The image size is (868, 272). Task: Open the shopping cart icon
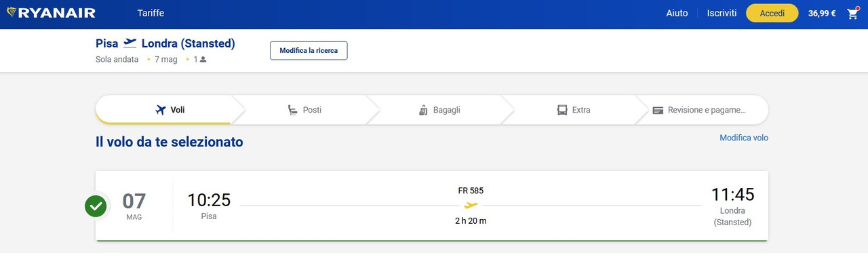pyautogui.click(x=853, y=14)
